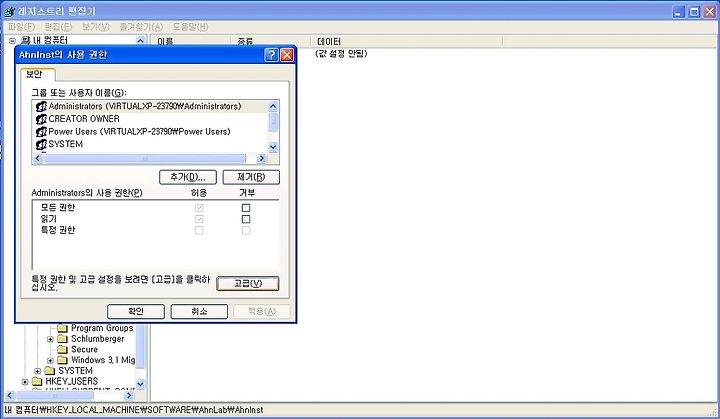720x419 pixels.
Task: Click the Secure folder icon
Action: pyautogui.click(x=62, y=350)
